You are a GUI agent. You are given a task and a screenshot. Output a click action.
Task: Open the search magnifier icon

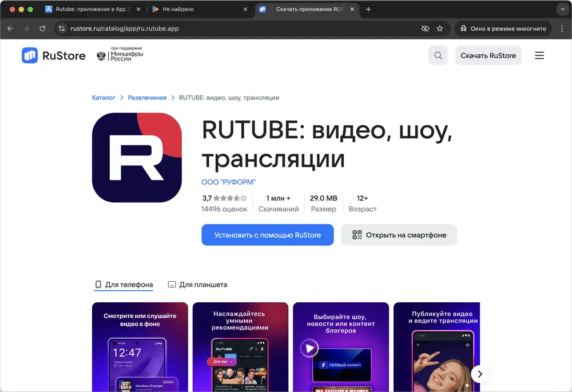click(438, 55)
